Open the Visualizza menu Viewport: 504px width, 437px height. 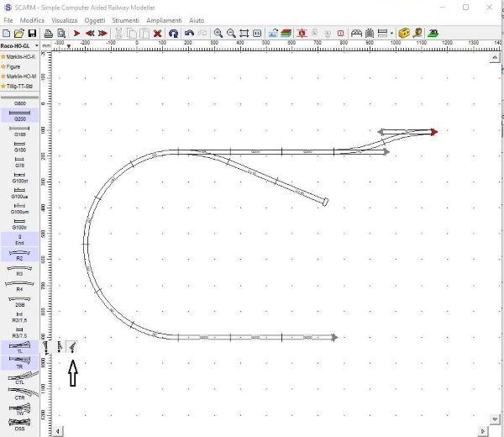click(64, 18)
